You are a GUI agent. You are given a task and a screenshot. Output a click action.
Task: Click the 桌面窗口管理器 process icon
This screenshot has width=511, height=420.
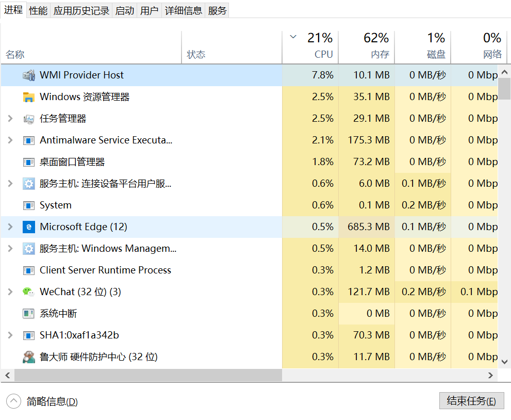pos(28,162)
